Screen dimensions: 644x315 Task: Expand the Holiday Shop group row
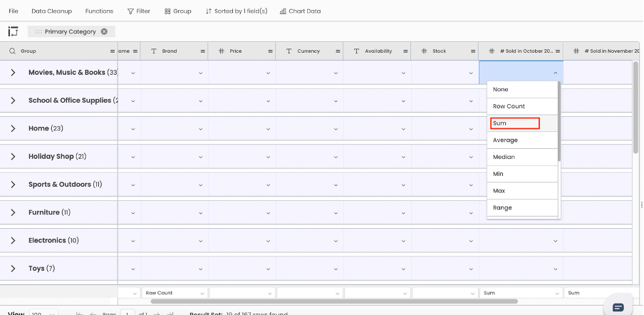[13, 157]
